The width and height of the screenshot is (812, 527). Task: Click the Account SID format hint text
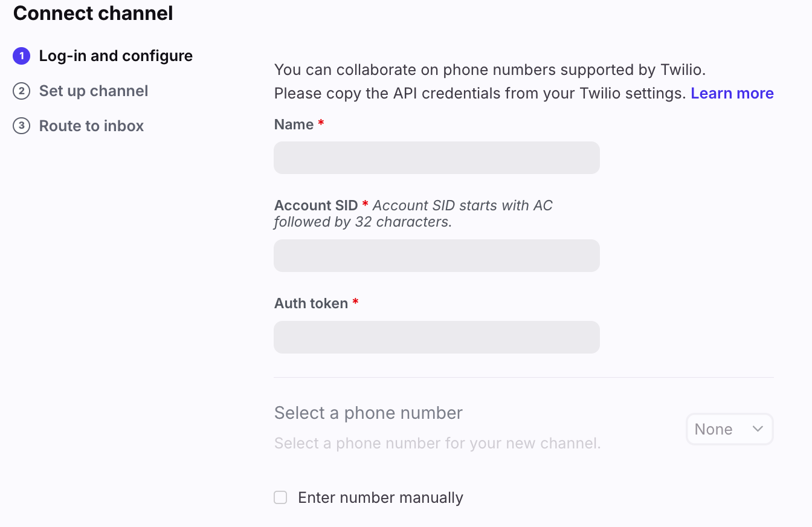click(462, 206)
